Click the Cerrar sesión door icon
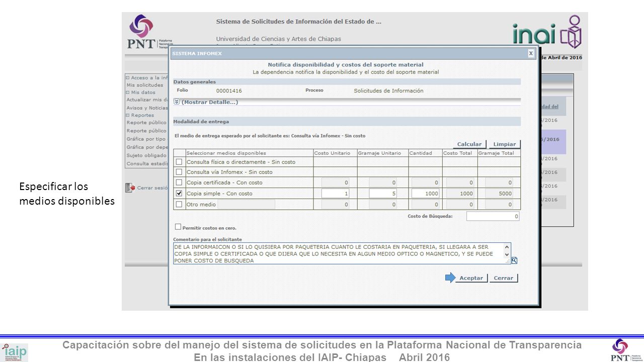Image resolution: width=644 pixels, height=362 pixels. [130, 188]
